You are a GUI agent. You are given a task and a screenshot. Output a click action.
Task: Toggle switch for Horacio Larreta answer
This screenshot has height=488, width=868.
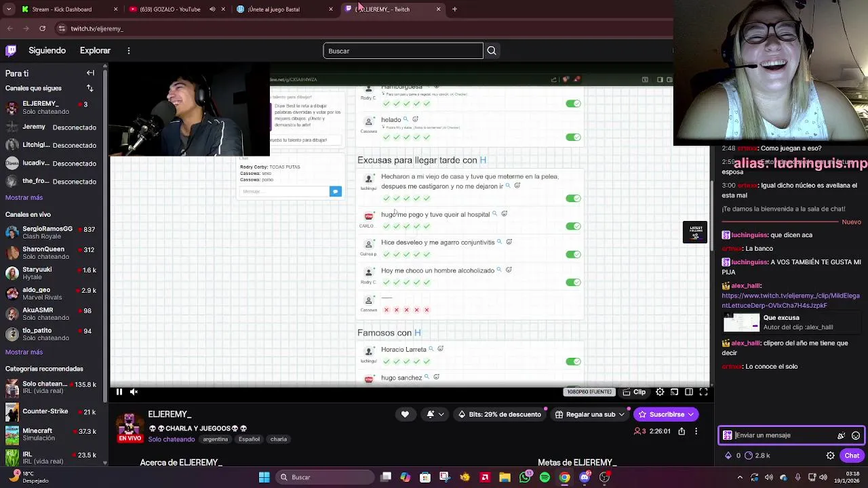click(573, 361)
